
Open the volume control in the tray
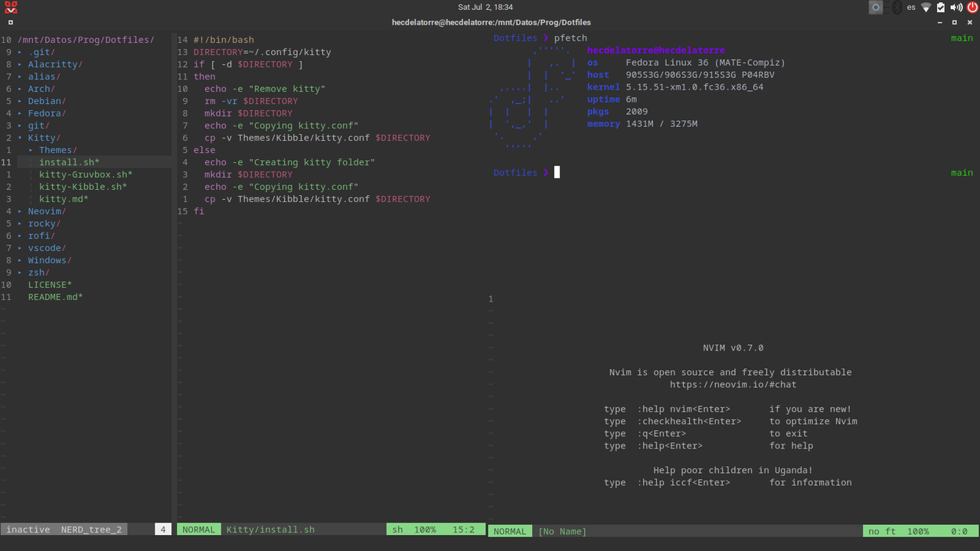pyautogui.click(x=955, y=8)
